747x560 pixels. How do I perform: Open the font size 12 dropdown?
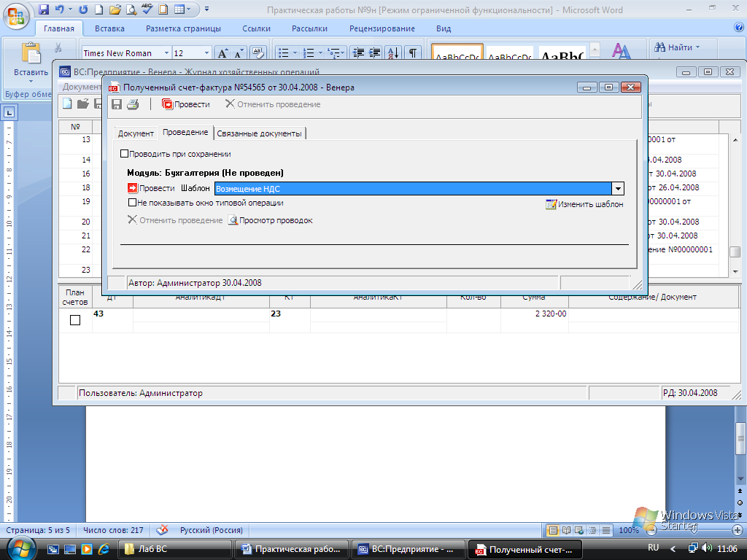pyautogui.click(x=206, y=52)
